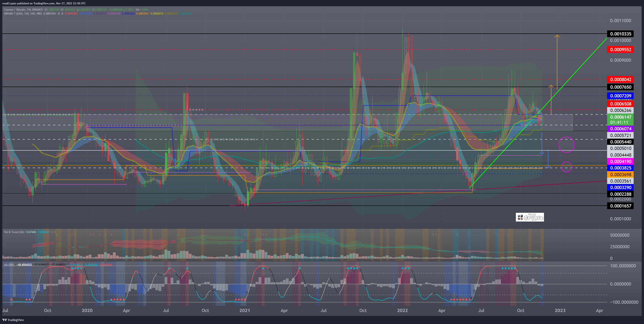Click the 2023 label on time axis

(560, 310)
